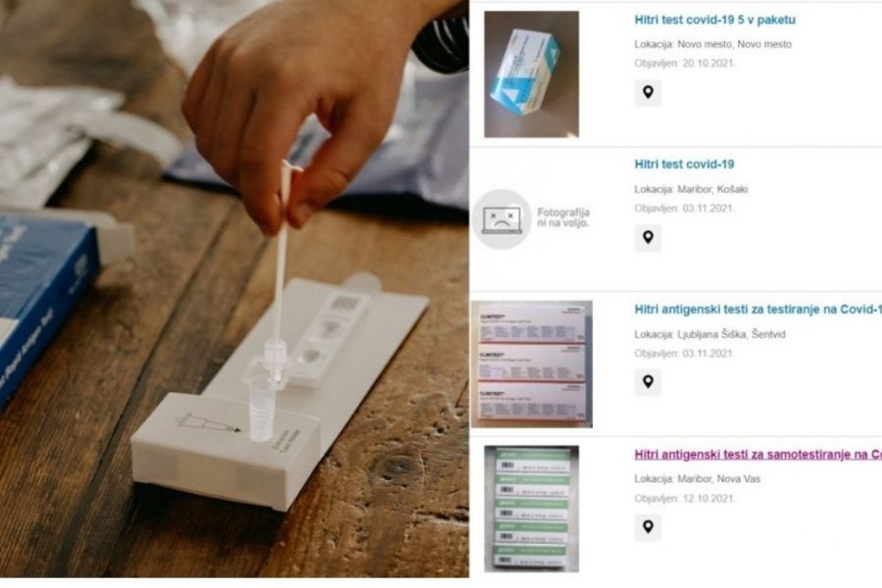Click the published date 20.10.2021
Image resolution: width=882 pixels, height=588 pixels.
coord(709,63)
